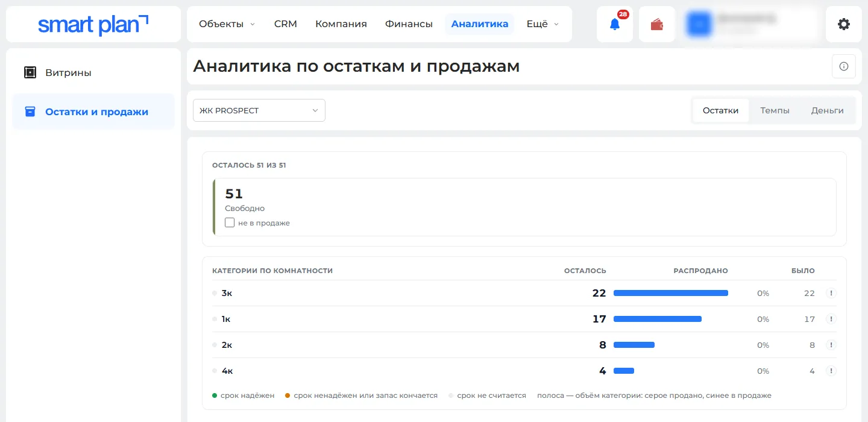Click the Витрины sidebar icon

[30, 72]
